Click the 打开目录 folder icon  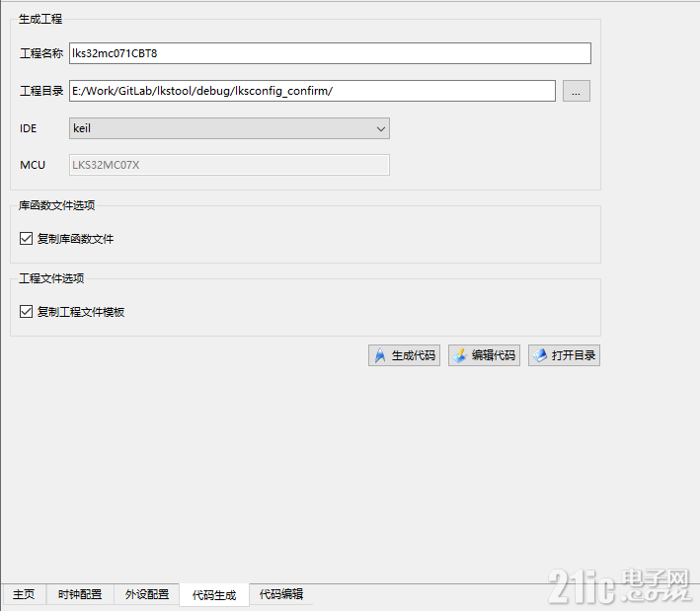540,355
